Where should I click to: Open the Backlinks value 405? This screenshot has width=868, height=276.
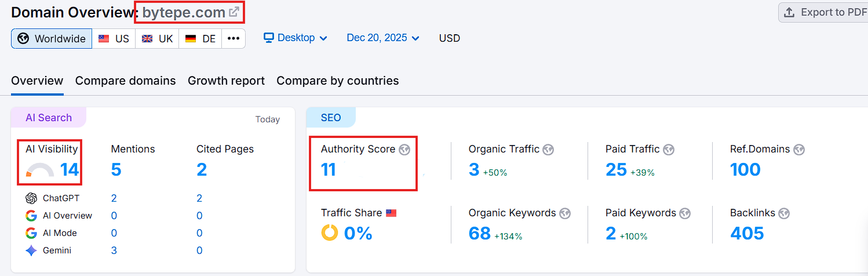click(747, 233)
